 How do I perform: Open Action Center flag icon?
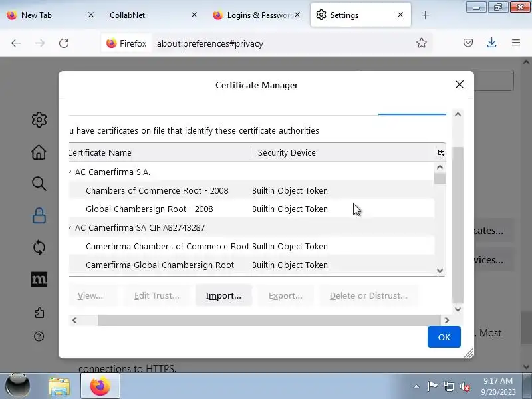coord(432,386)
